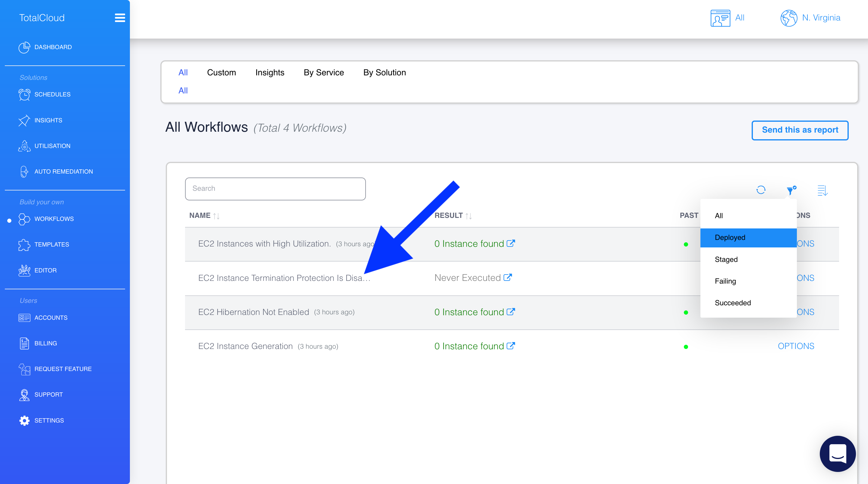Click the region globe icon
This screenshot has height=484, width=868.
[788, 18]
